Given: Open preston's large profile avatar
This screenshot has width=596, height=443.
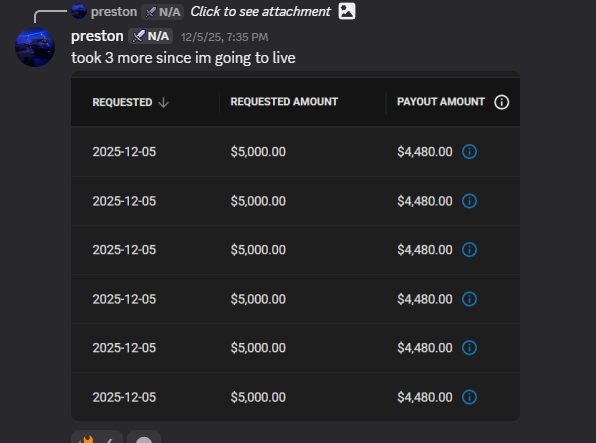Looking at the screenshot, I should tap(35, 47).
